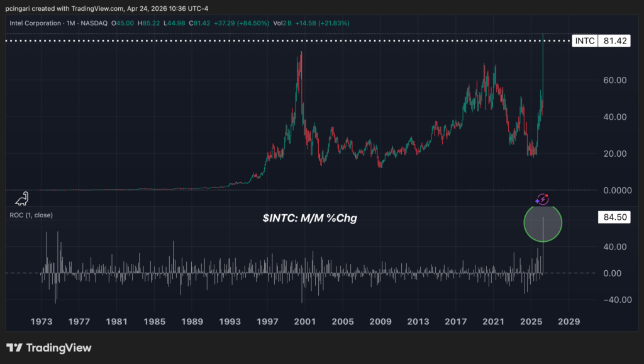Click the 84.50 ROC value label
The height and width of the screenshot is (364, 644).
(614, 217)
